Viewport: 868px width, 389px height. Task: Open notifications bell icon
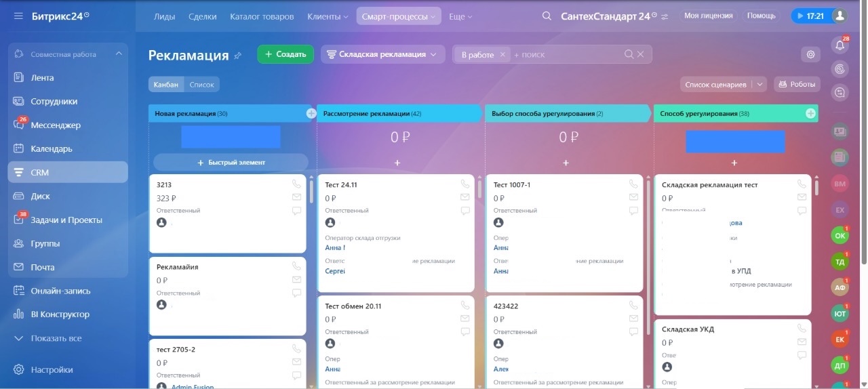[840, 45]
